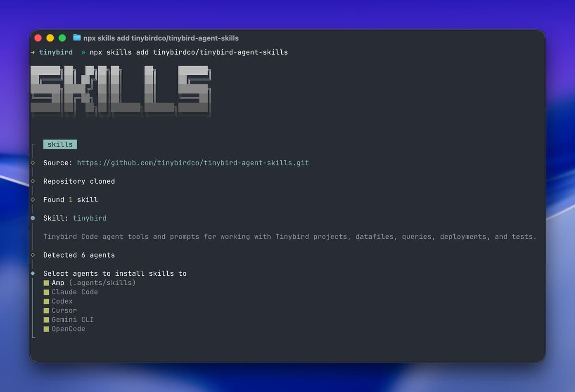Viewport: 575px width, 392px height.
Task: Click the blue dot beside Skill: tinybird
Action: pyautogui.click(x=33, y=218)
